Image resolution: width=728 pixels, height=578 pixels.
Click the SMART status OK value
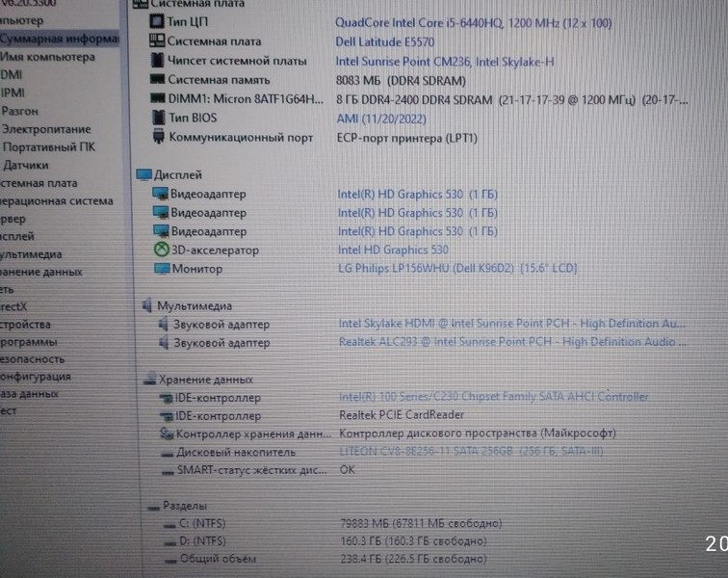pyautogui.click(x=348, y=470)
